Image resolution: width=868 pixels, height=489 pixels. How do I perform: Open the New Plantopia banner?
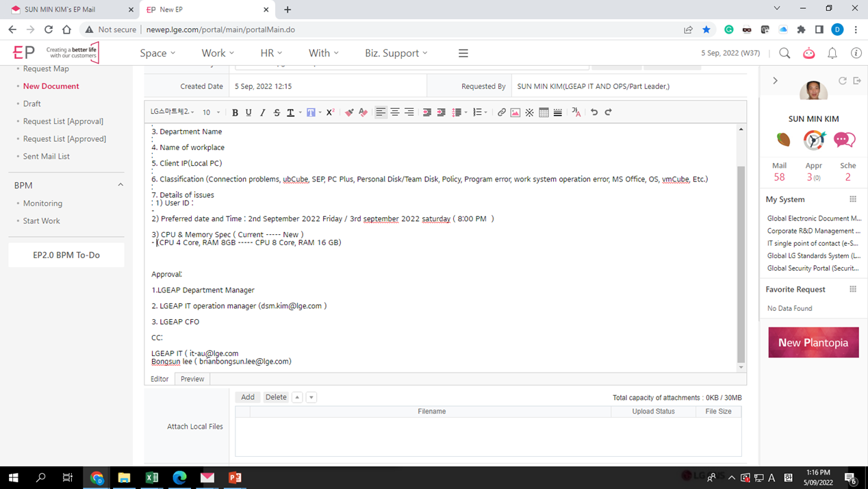click(813, 342)
